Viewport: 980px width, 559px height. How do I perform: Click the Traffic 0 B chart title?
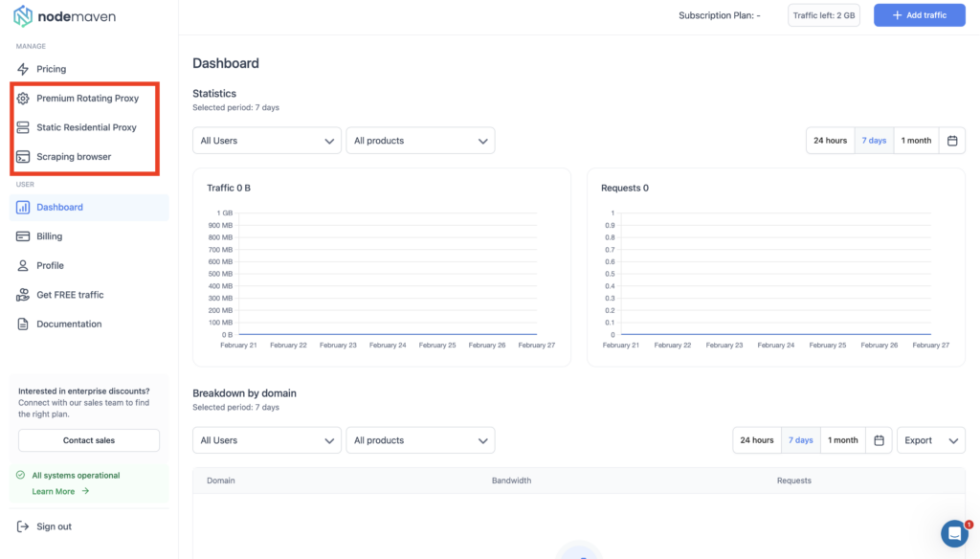click(x=229, y=188)
